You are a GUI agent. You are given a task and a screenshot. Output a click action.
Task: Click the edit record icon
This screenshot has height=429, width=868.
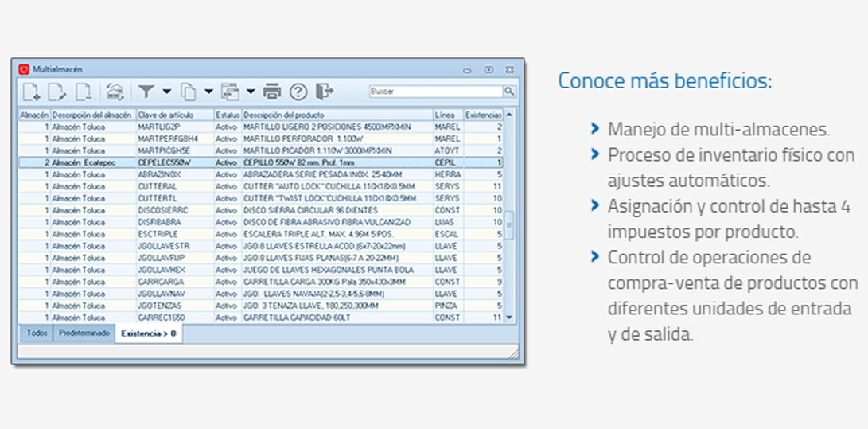pos(57,92)
